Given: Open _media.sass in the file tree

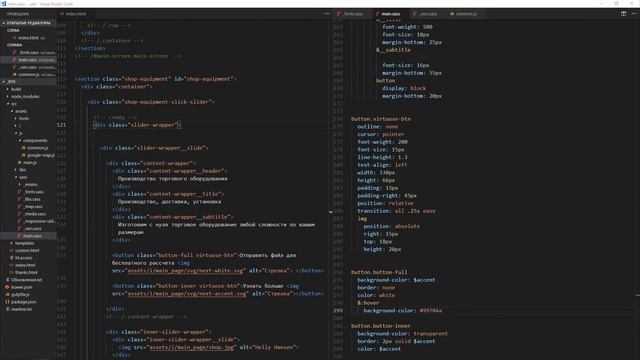Looking at the screenshot, I should tap(34, 214).
